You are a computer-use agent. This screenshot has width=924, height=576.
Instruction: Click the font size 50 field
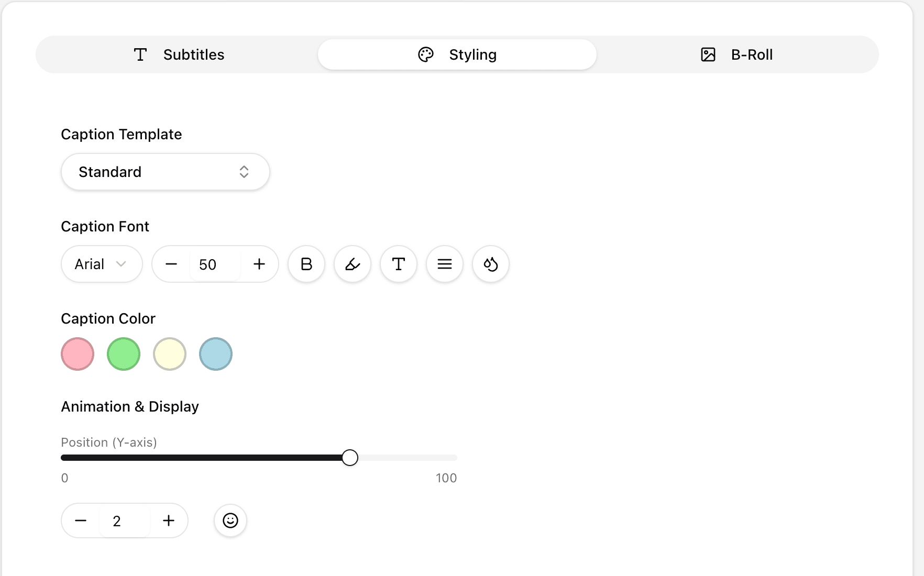(x=215, y=264)
